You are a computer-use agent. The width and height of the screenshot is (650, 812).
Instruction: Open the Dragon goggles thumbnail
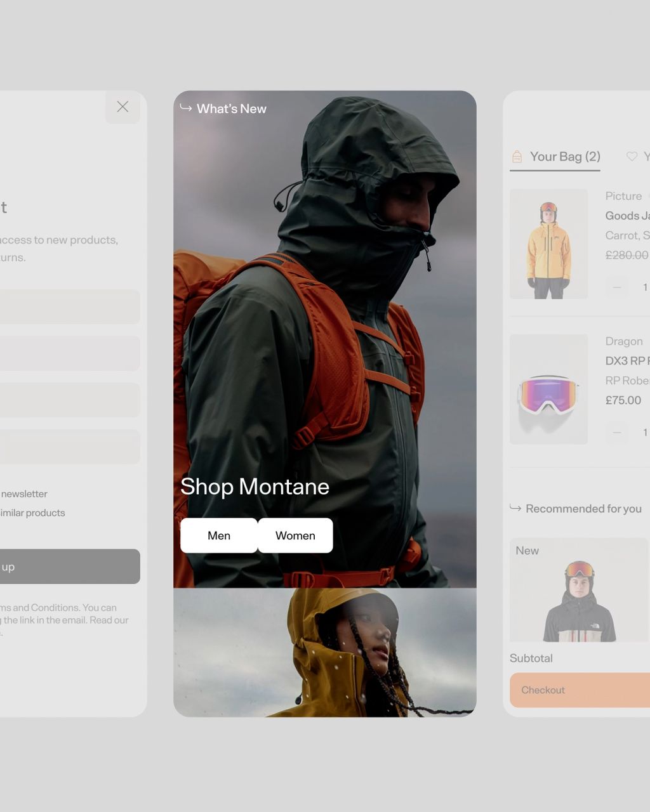548,389
